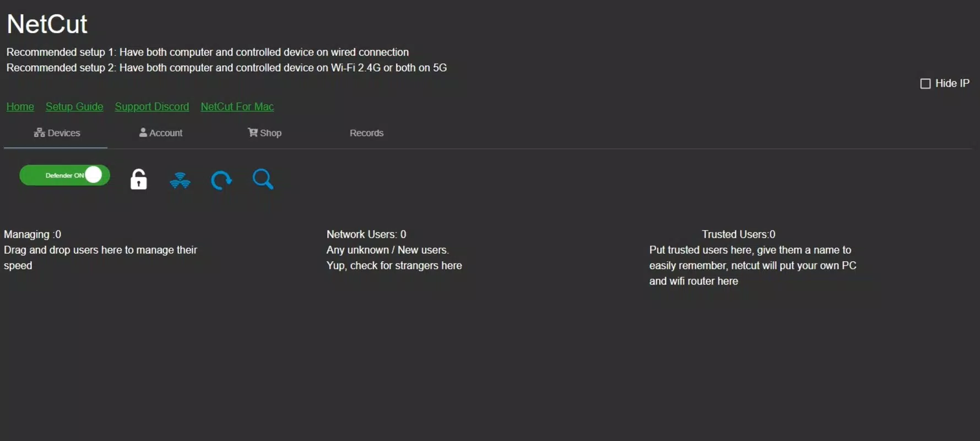Click the person icon beside Account

[143, 132]
